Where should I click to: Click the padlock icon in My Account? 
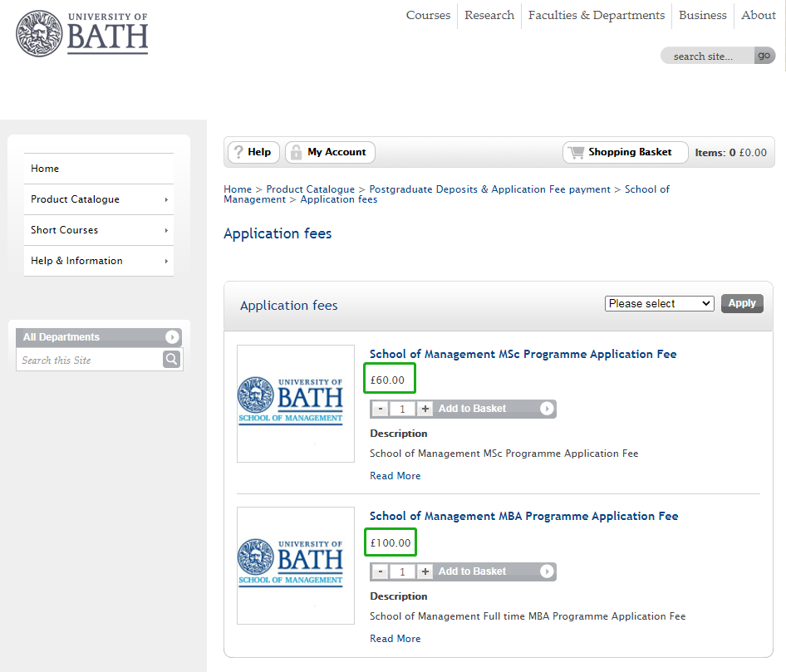point(297,152)
